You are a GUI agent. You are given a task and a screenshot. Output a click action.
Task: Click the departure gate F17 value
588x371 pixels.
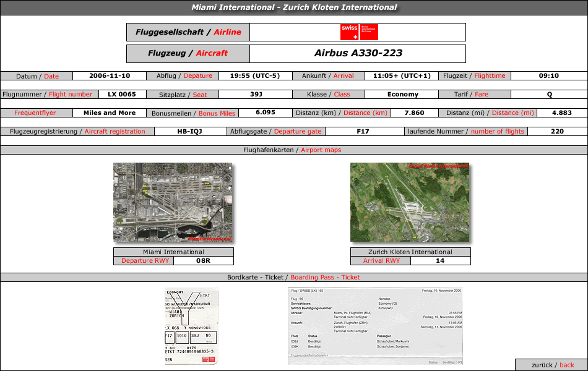[363, 132]
